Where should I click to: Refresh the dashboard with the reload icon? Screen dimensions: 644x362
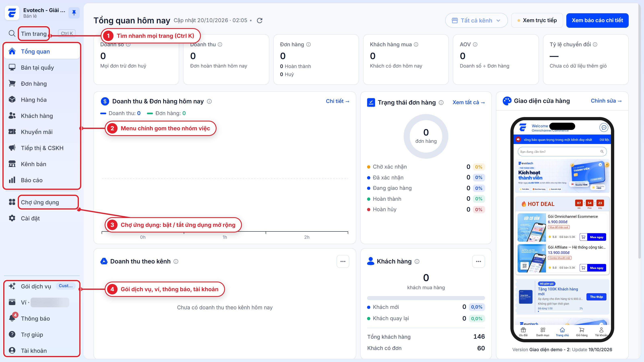pyautogui.click(x=260, y=21)
